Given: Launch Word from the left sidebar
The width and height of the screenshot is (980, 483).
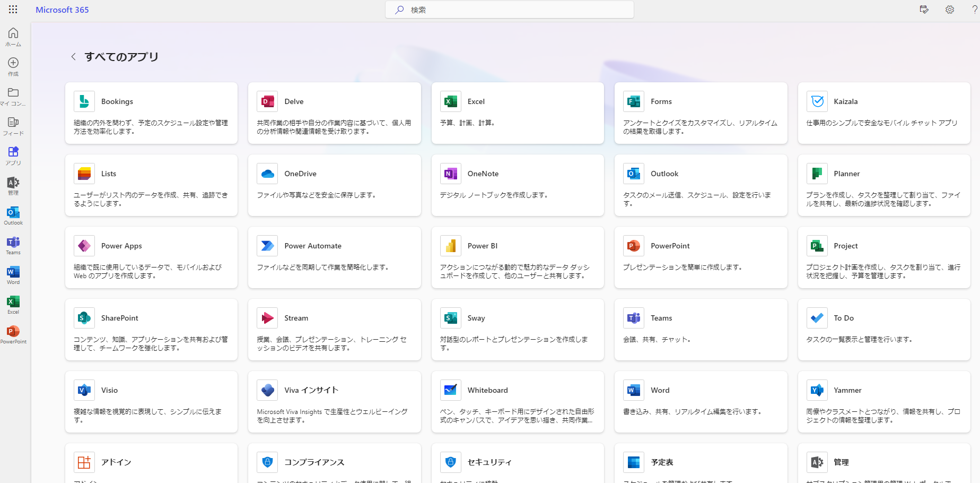Looking at the screenshot, I should (x=13, y=275).
